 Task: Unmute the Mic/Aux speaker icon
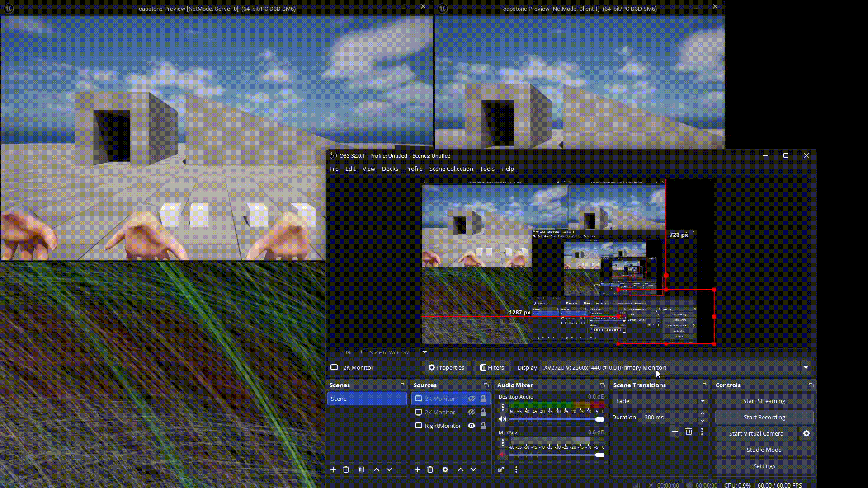point(502,455)
